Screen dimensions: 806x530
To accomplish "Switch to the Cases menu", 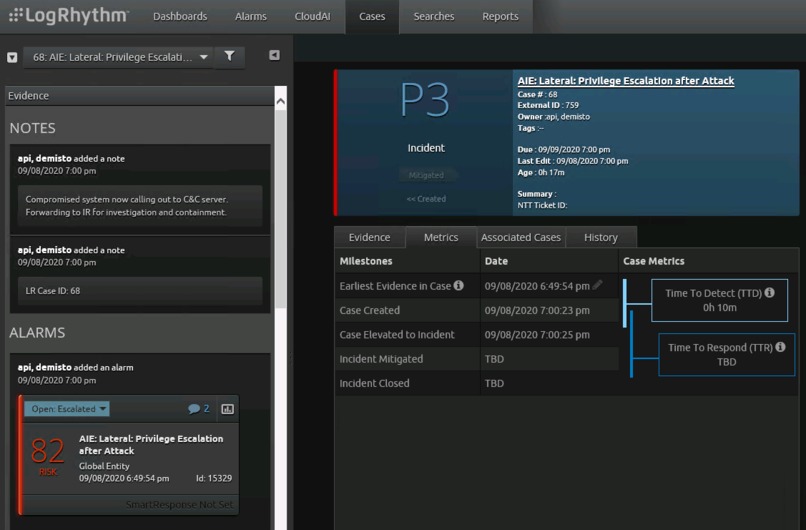I will pos(372,16).
